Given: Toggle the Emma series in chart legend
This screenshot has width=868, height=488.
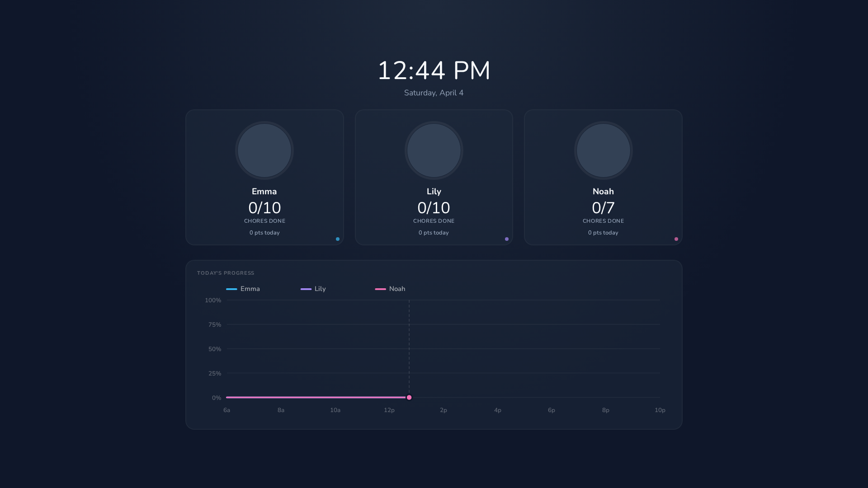Looking at the screenshot, I should coord(243,289).
